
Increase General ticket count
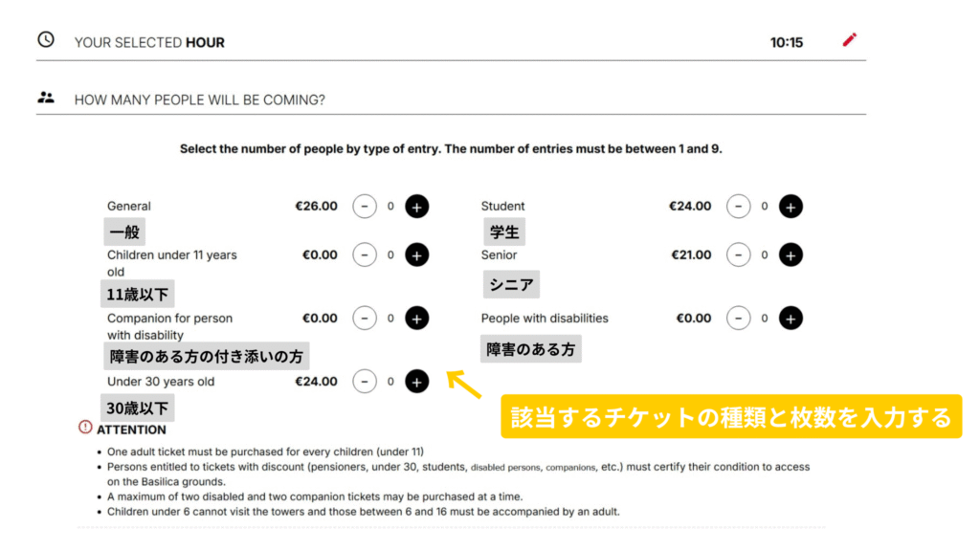(417, 206)
